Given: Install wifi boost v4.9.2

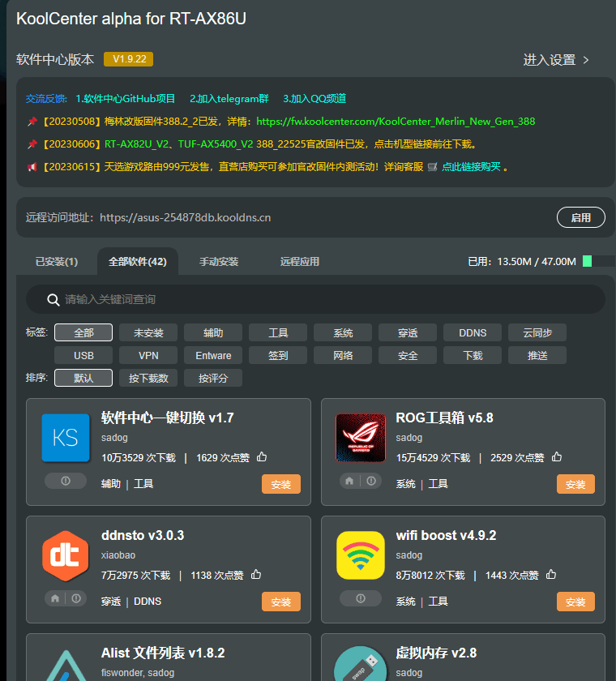Looking at the screenshot, I should pyautogui.click(x=575, y=602).
